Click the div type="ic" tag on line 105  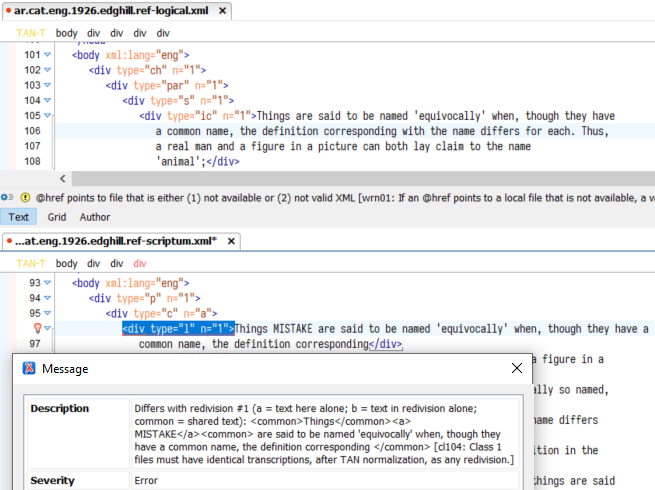click(198, 116)
